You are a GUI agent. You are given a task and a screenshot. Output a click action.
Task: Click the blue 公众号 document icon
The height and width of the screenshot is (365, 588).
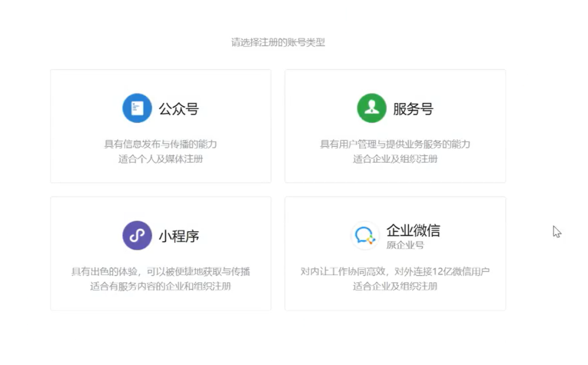click(137, 108)
